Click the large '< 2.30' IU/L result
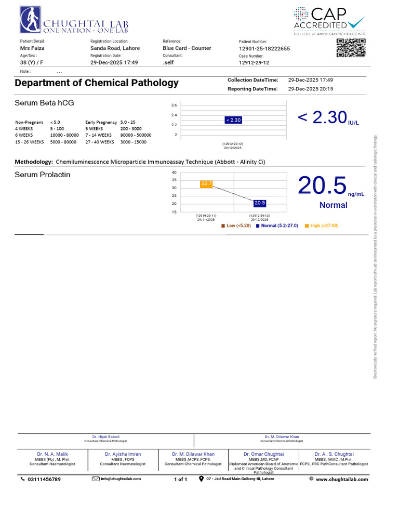The image size is (399, 532). tap(322, 117)
